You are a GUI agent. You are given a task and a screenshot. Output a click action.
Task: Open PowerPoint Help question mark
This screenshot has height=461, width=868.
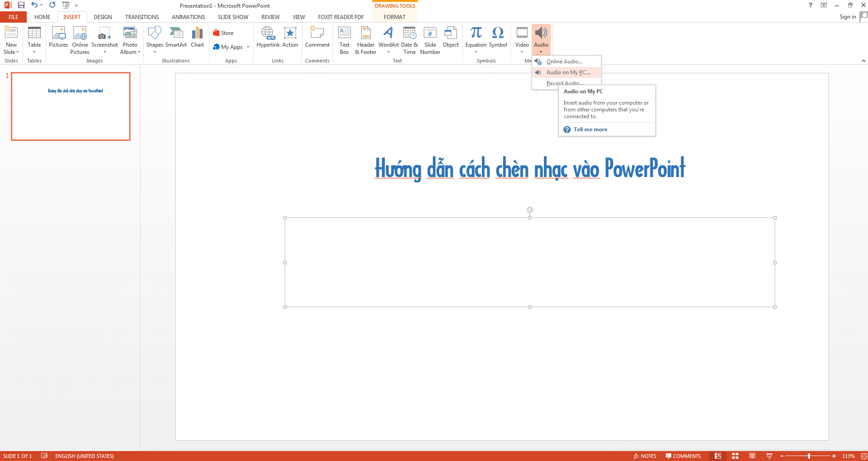point(810,5)
